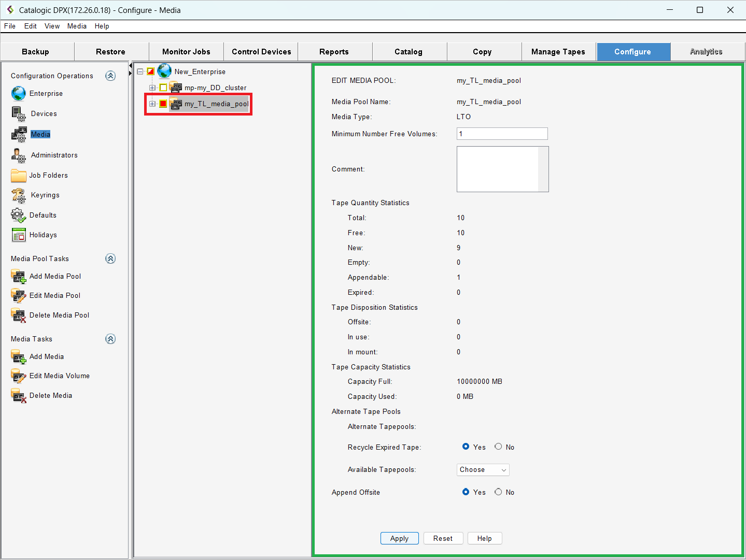The height and width of the screenshot is (560, 746).
Task: Set Recycle Expired Tape to No
Action: coord(498,447)
